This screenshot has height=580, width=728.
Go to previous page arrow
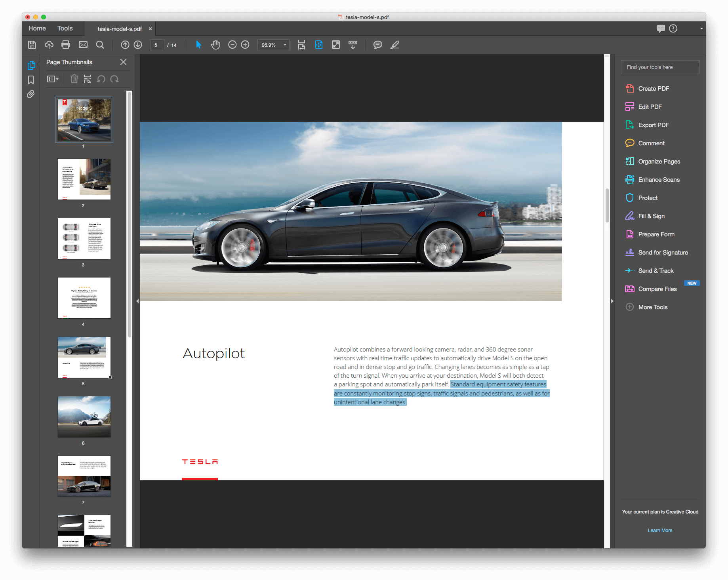coord(125,45)
